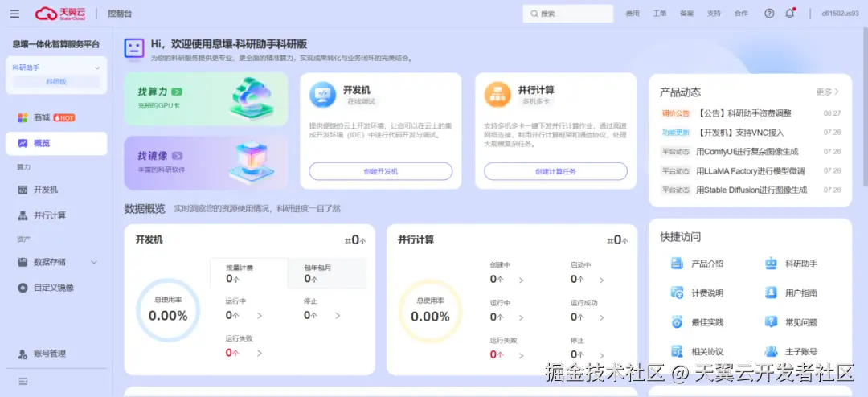Viewport: 868px width, 397px height.
Task: Open 并行计算 创建中 details arrow
Action: click(x=521, y=280)
